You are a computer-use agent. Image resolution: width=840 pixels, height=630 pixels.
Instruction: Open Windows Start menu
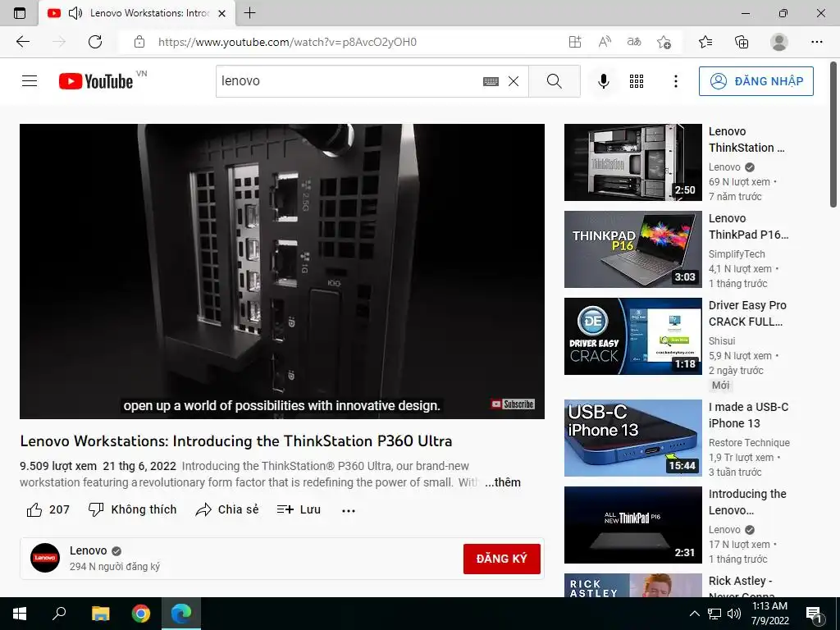point(20,614)
